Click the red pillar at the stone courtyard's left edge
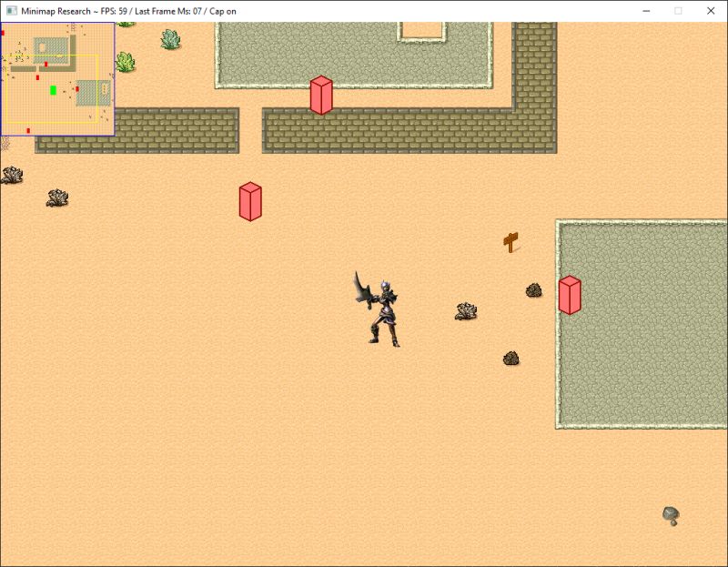728x567 pixels. click(x=570, y=294)
